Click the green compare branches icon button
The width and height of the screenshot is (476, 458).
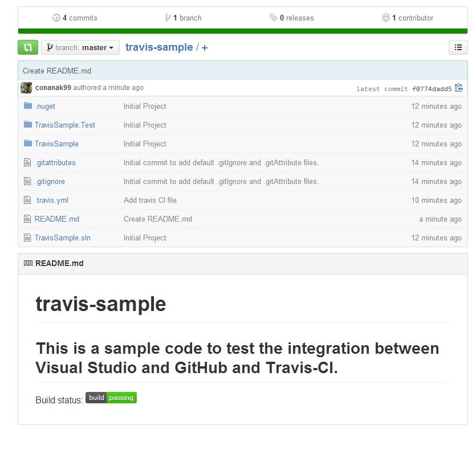28,47
